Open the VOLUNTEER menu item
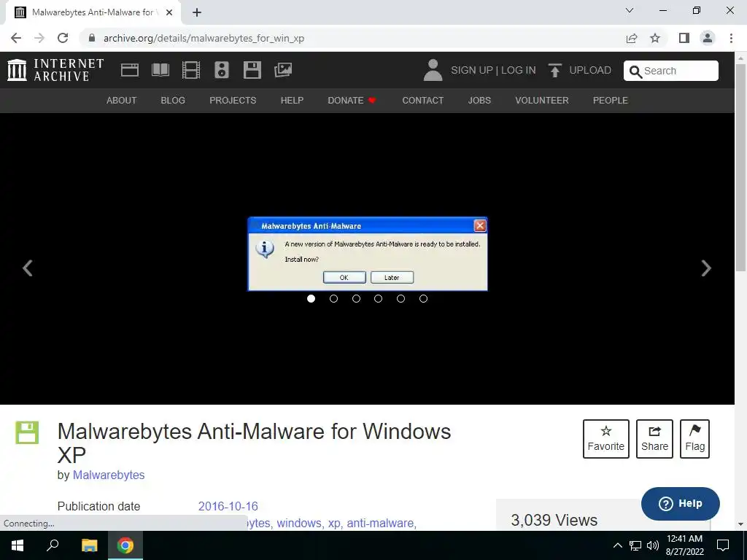747x560 pixels. [542, 101]
